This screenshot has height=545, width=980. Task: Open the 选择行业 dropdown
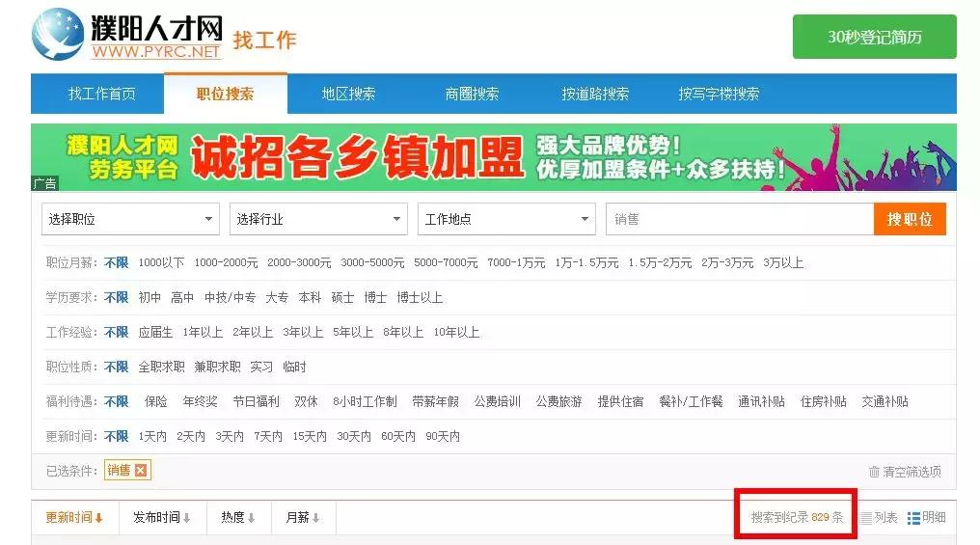(x=318, y=219)
